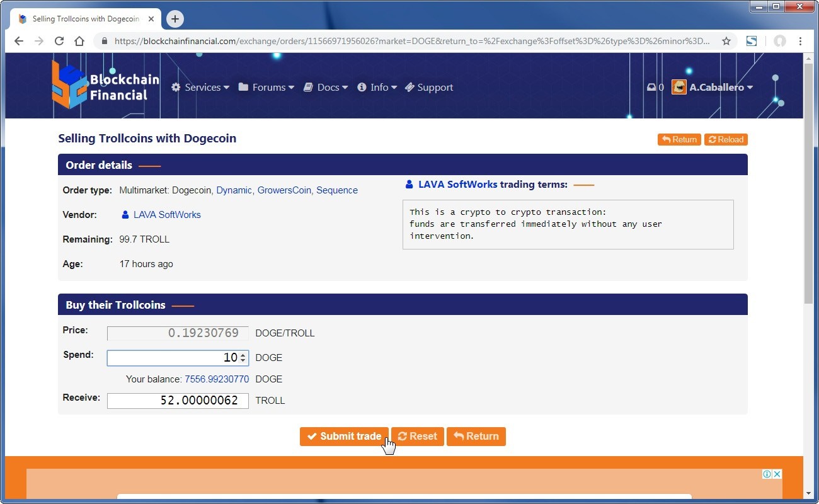Open the inbox notifications icon

pos(651,88)
